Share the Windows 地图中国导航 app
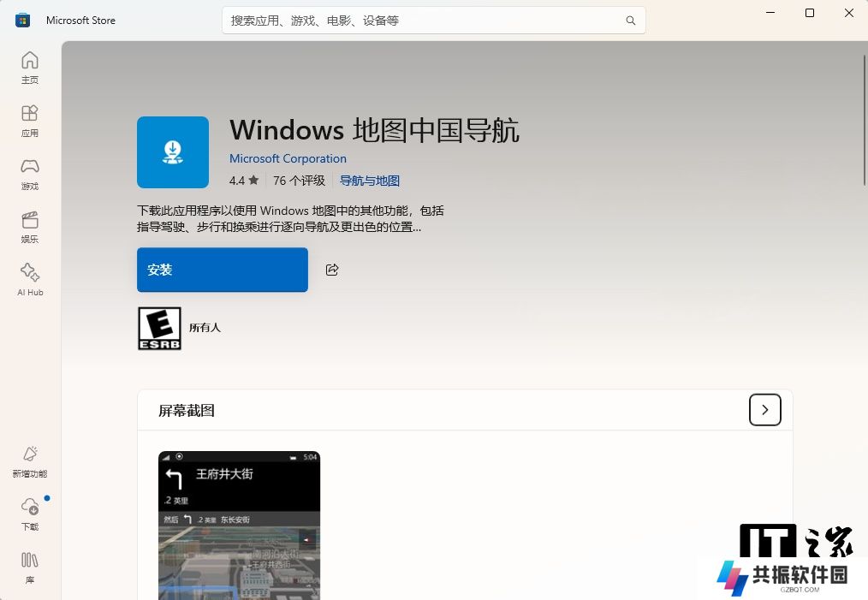 (332, 270)
